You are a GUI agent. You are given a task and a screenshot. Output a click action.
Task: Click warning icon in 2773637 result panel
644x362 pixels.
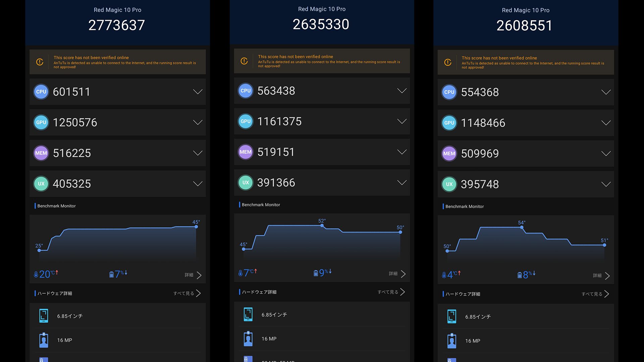(x=40, y=62)
